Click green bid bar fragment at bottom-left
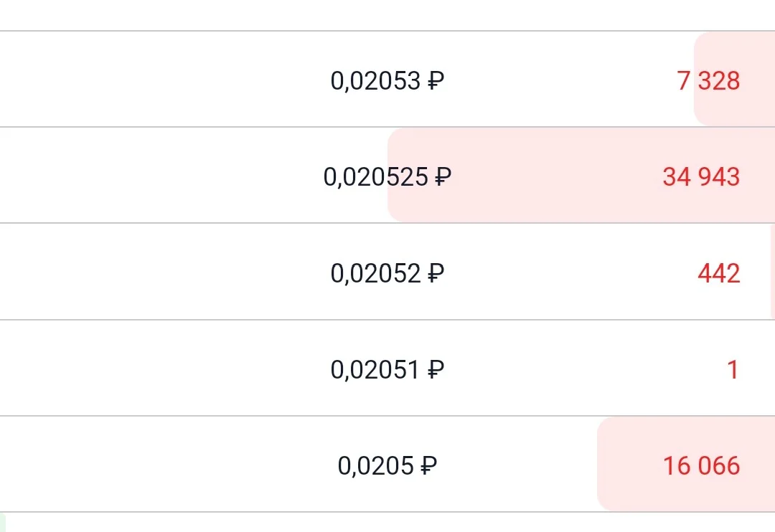This screenshot has height=532, width=775. 2,523
